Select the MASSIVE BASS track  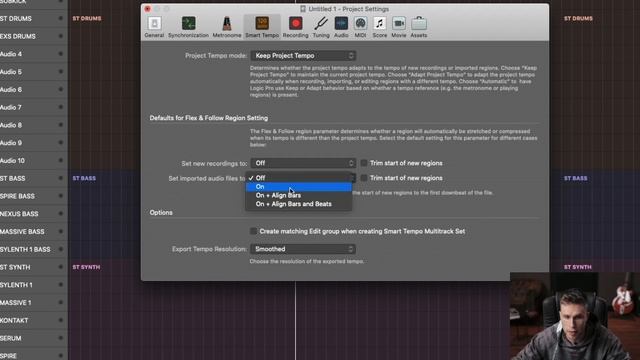click(33, 231)
